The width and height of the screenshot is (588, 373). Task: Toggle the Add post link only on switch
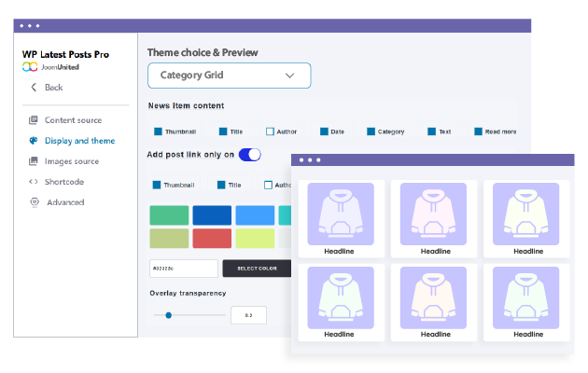pos(250,155)
